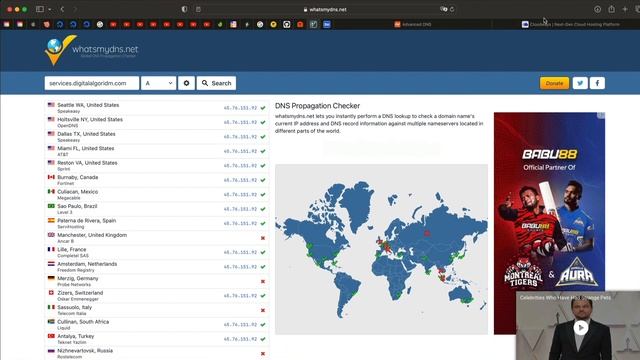Toggle the Safari sidebar button
The image size is (640, 360).
tap(40, 9)
